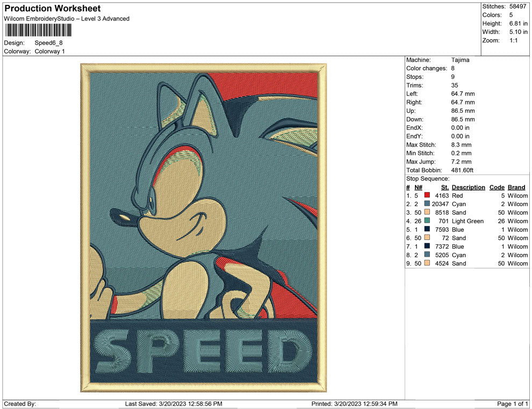This screenshot has width=532, height=409.
Task: Select the cyan swatch for stop 2
Action: [427, 204]
